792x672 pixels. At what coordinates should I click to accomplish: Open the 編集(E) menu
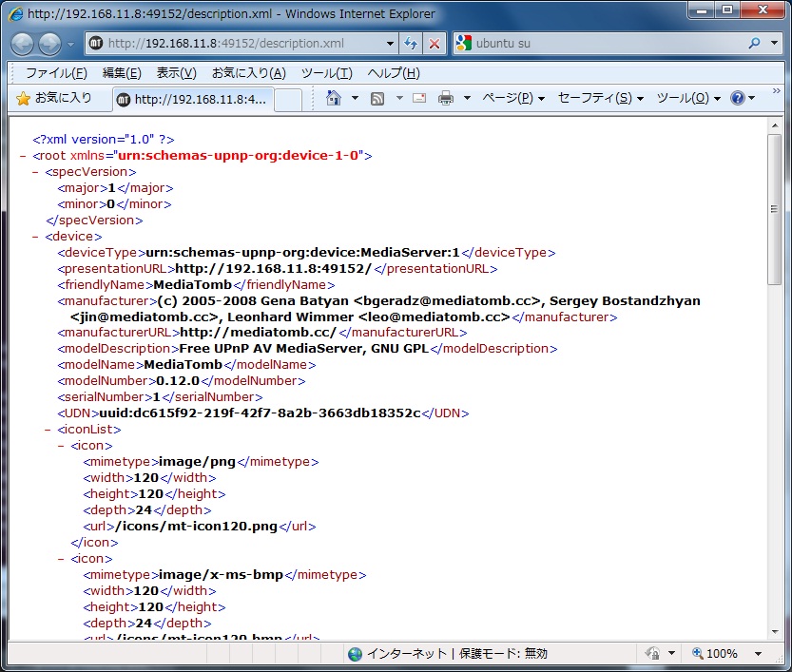[x=122, y=73]
